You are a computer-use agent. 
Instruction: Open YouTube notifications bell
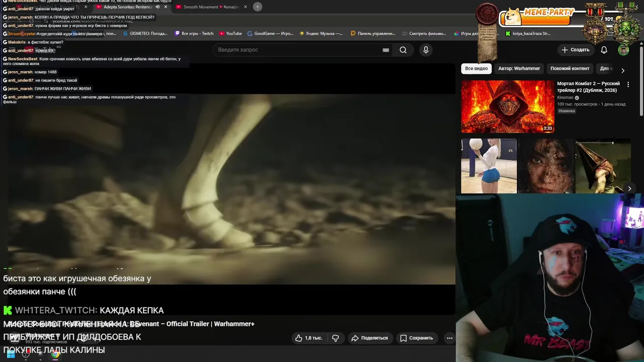604,50
